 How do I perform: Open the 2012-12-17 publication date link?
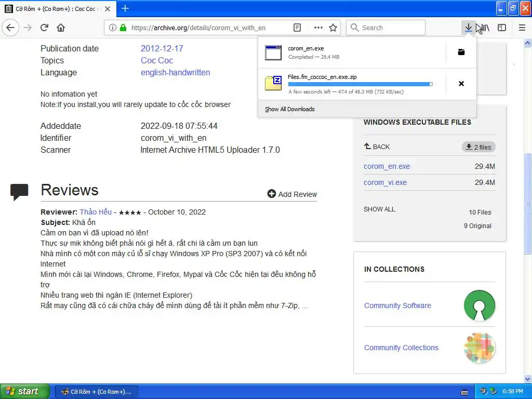162,48
